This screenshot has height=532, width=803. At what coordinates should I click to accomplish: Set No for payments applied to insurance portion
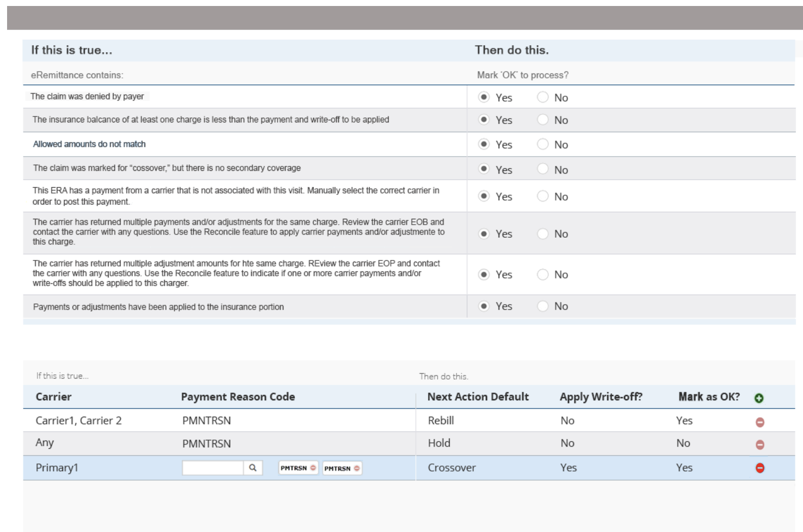(543, 306)
